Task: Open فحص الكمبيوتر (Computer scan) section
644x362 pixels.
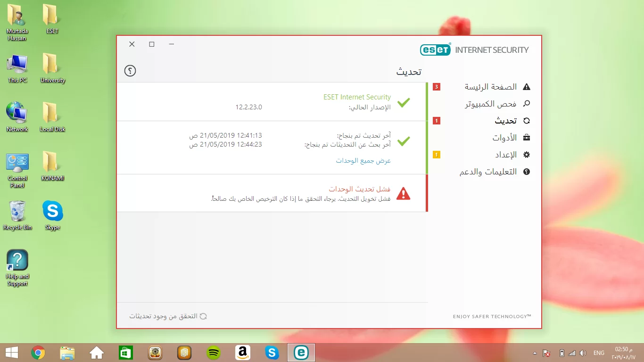Action: (x=490, y=104)
